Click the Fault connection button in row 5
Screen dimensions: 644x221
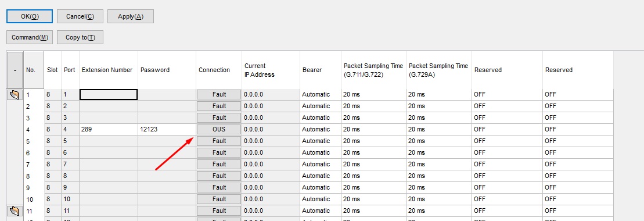[219, 141]
